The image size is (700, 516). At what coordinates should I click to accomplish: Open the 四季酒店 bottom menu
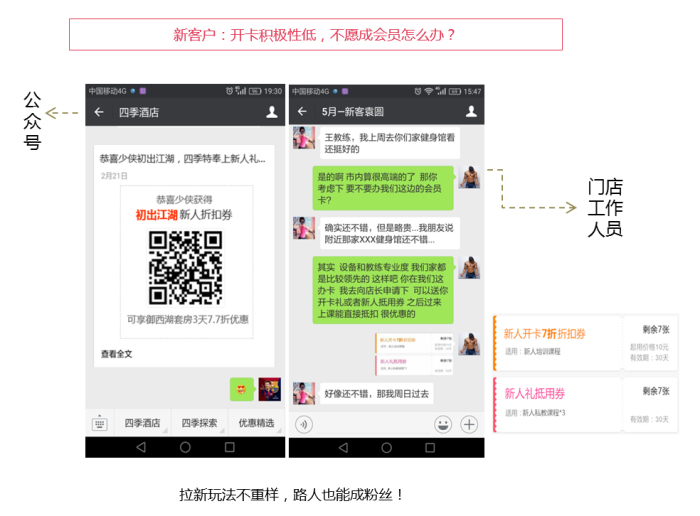(x=142, y=423)
